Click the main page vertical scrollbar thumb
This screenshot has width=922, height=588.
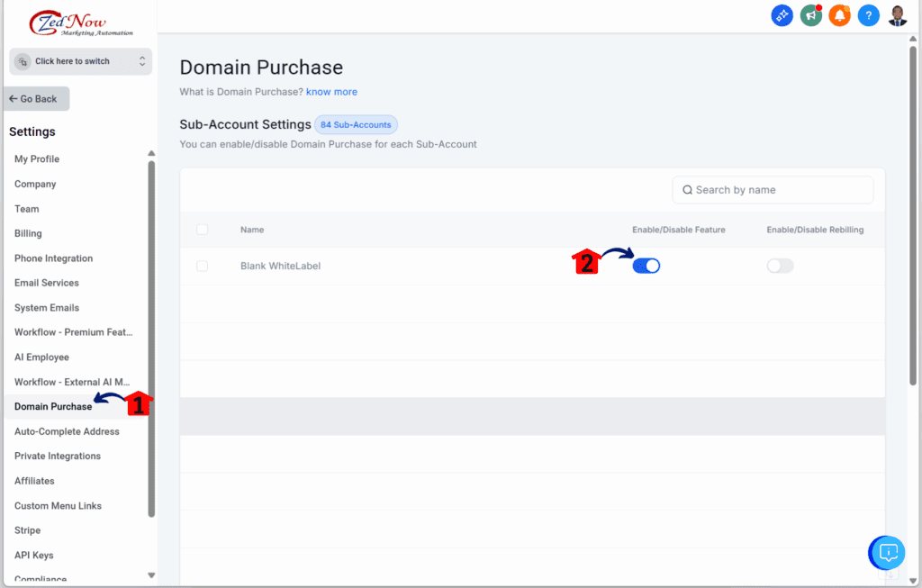pos(913,215)
